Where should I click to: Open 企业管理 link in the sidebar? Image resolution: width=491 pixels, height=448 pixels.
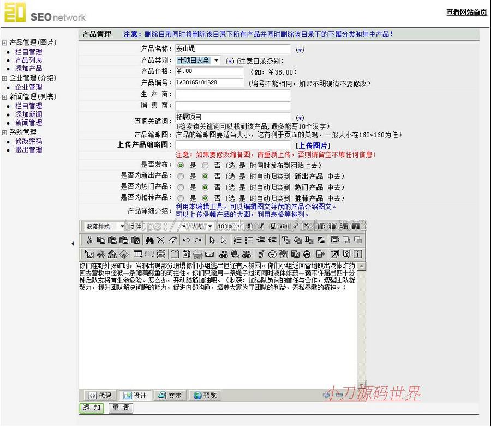coord(29,87)
